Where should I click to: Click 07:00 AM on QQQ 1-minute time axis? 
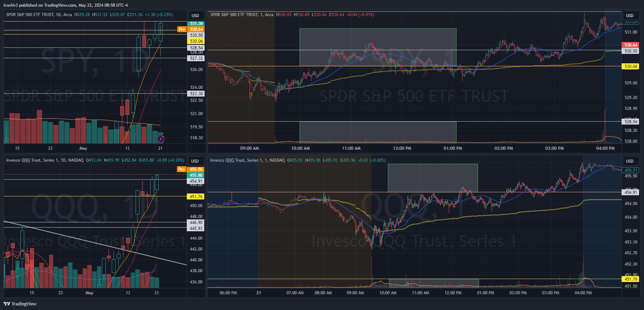tap(295, 293)
